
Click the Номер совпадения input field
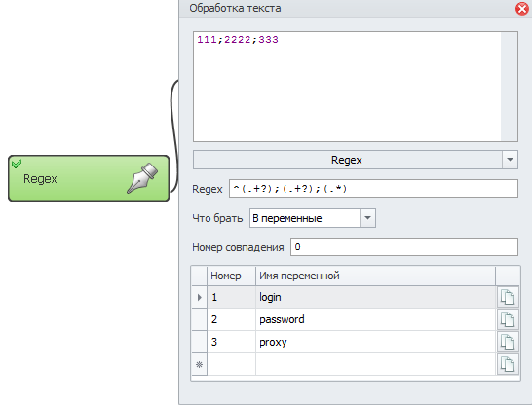tap(404, 247)
